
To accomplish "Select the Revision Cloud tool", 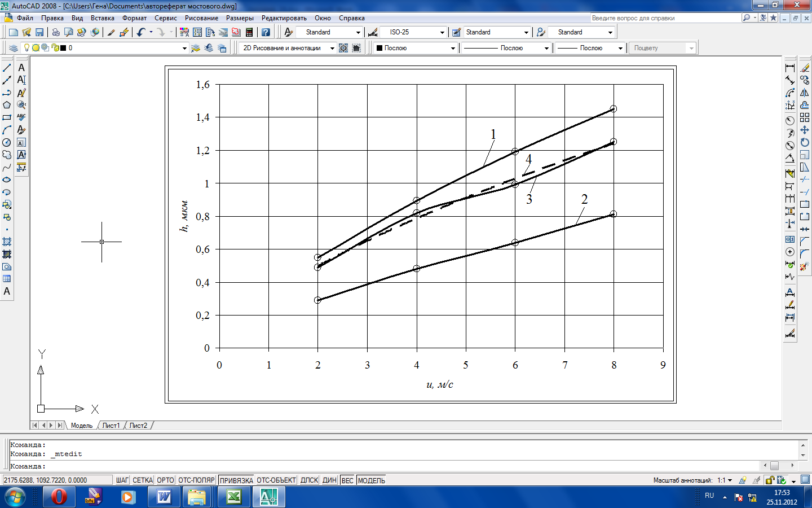I will pyautogui.click(x=7, y=155).
